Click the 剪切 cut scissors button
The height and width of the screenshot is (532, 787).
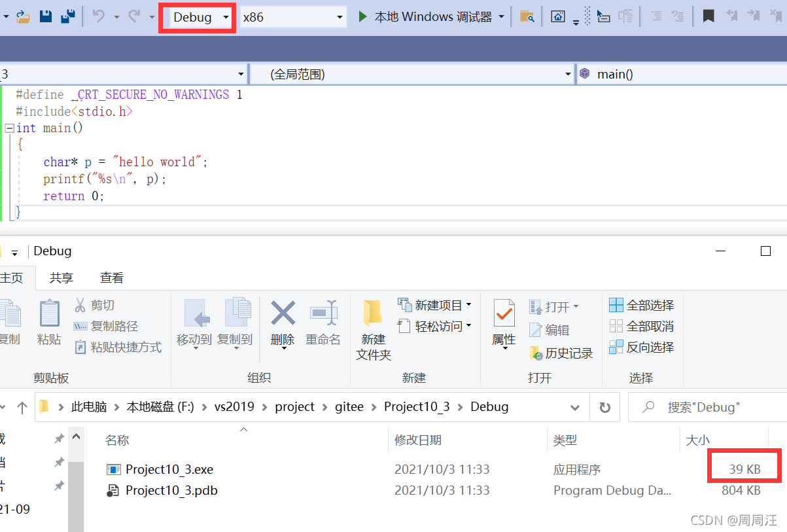[x=95, y=305]
